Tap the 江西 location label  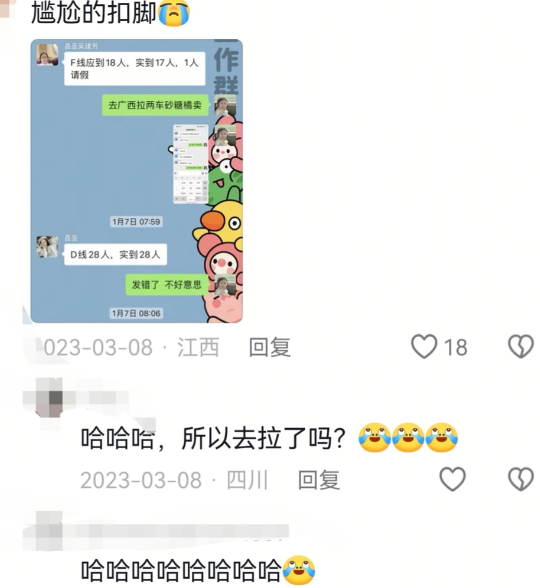198,347
